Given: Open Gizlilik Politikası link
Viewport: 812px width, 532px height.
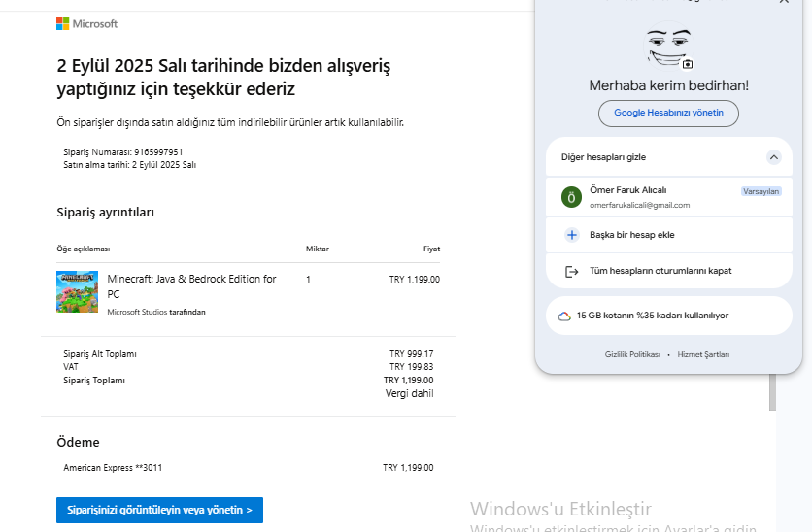Looking at the screenshot, I should tap(632, 354).
